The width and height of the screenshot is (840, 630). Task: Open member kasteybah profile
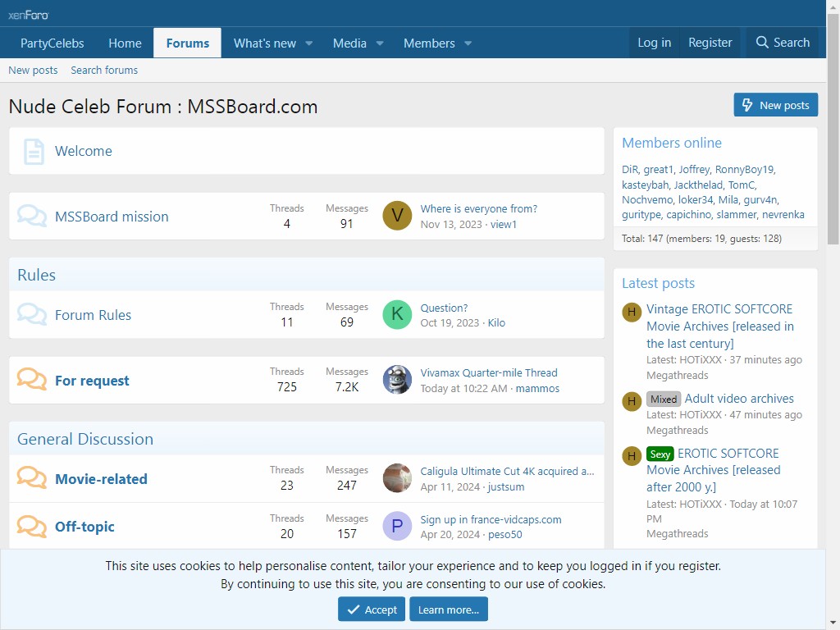pyautogui.click(x=645, y=185)
